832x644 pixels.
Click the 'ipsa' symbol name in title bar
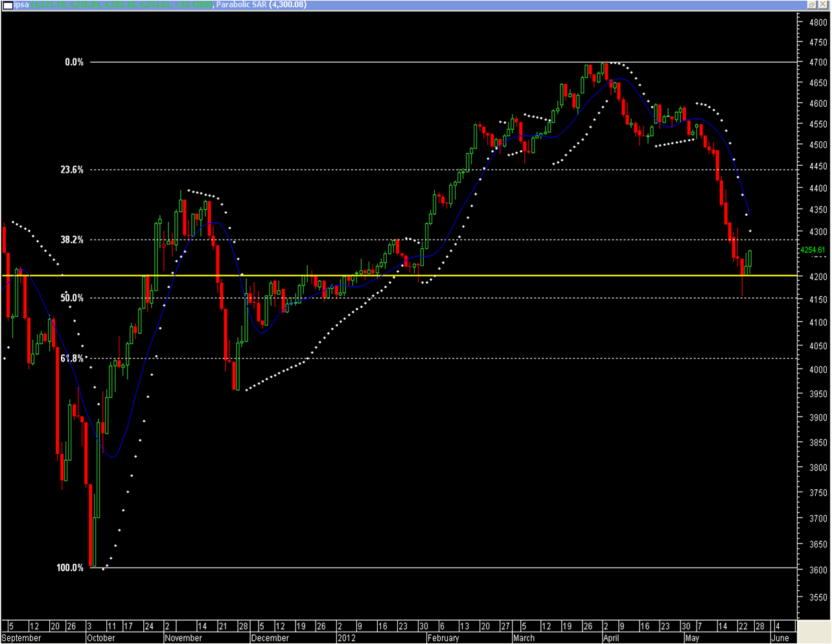point(21,5)
